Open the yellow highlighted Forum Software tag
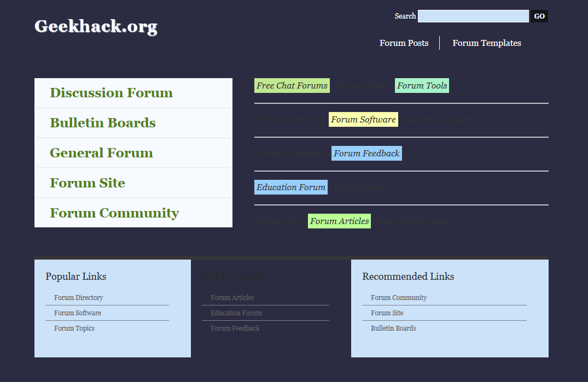Screen dimensions: 588x382 [363, 120]
